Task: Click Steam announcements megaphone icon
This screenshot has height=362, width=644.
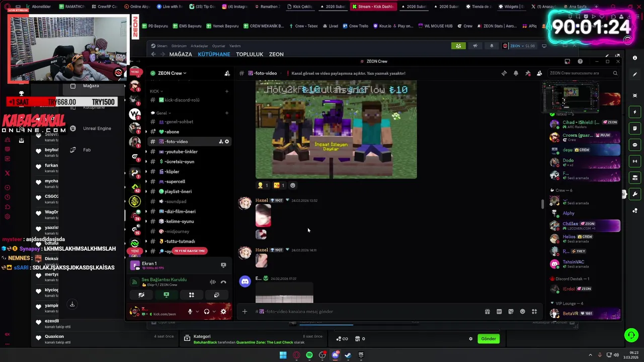Action: [x=475, y=46]
